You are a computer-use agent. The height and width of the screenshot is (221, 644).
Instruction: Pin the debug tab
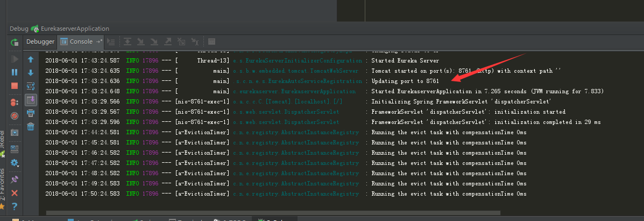point(15,179)
